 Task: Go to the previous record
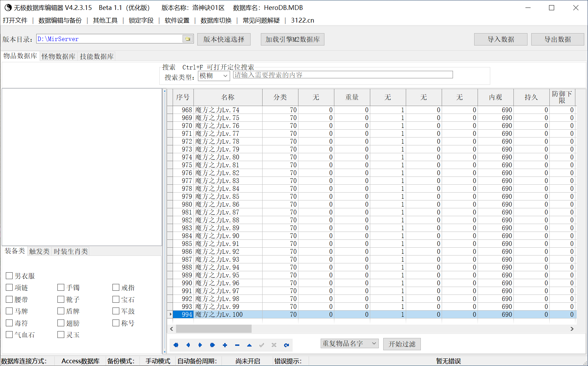point(188,345)
